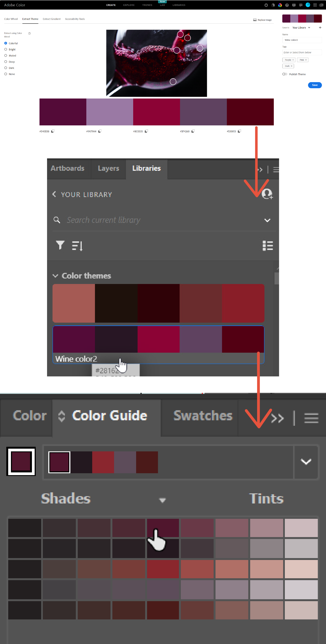
Task: Click the invite people icon in library
Action: click(x=267, y=194)
